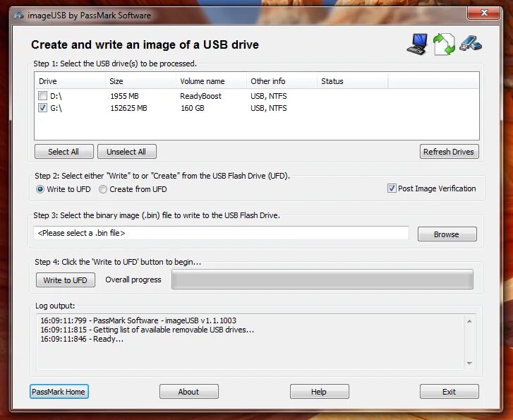513x420 pixels.
Task: Click the imageUSB title bar app icon
Action: pos(19,15)
